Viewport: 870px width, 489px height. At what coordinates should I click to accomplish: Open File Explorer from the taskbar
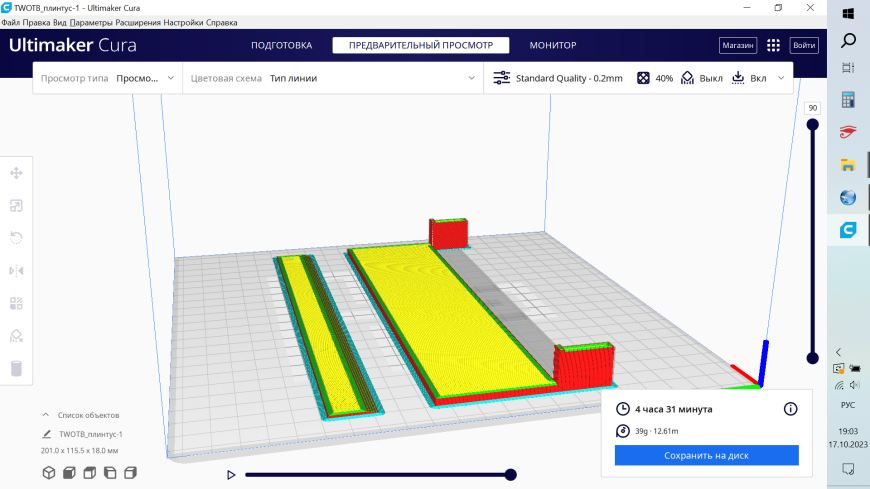(848, 165)
